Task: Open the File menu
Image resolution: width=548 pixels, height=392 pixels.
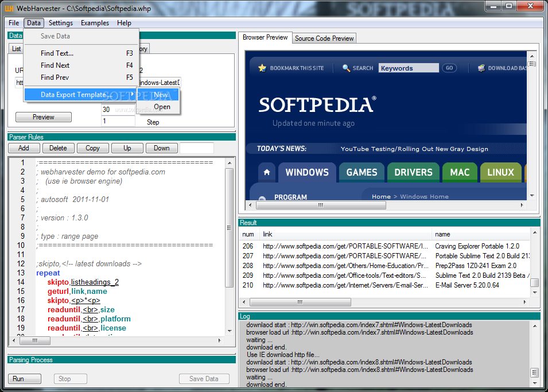Action: pyautogui.click(x=14, y=23)
